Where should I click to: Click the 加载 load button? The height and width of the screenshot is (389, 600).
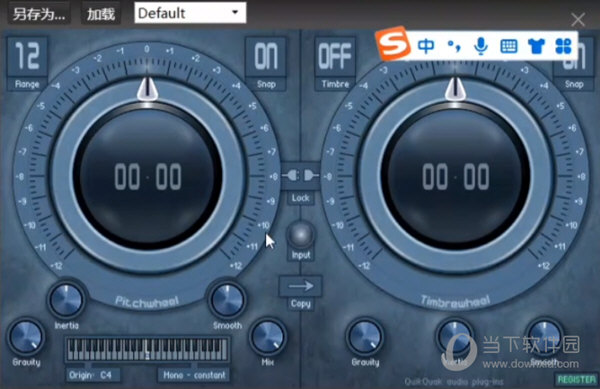point(101,14)
